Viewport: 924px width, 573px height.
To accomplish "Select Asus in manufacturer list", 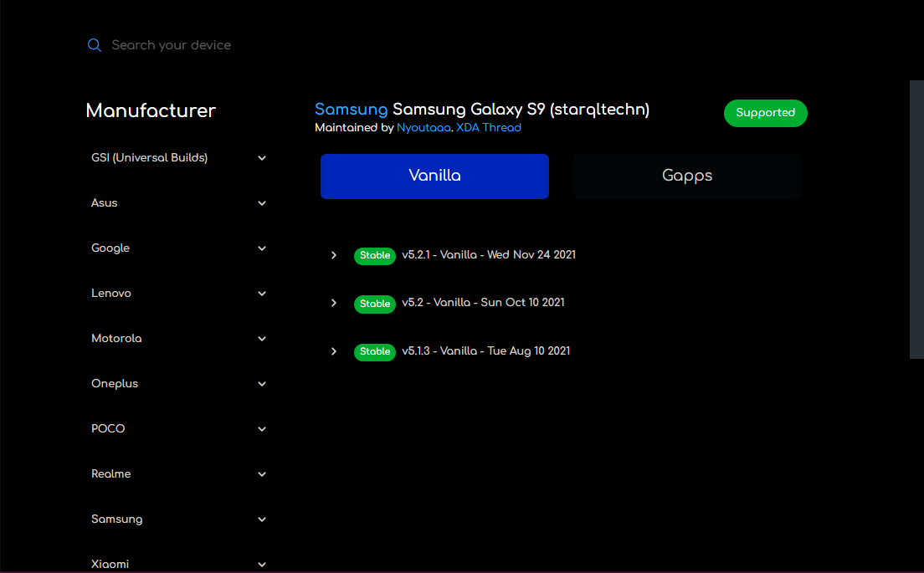I will (105, 202).
